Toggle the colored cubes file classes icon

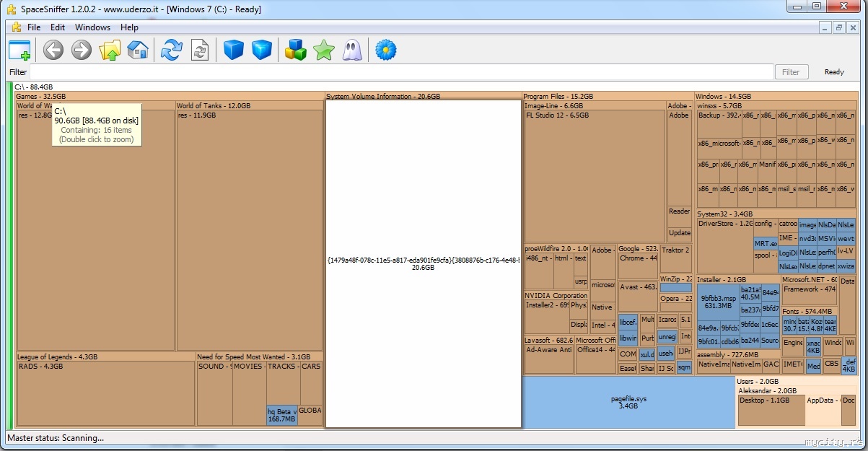pos(295,50)
